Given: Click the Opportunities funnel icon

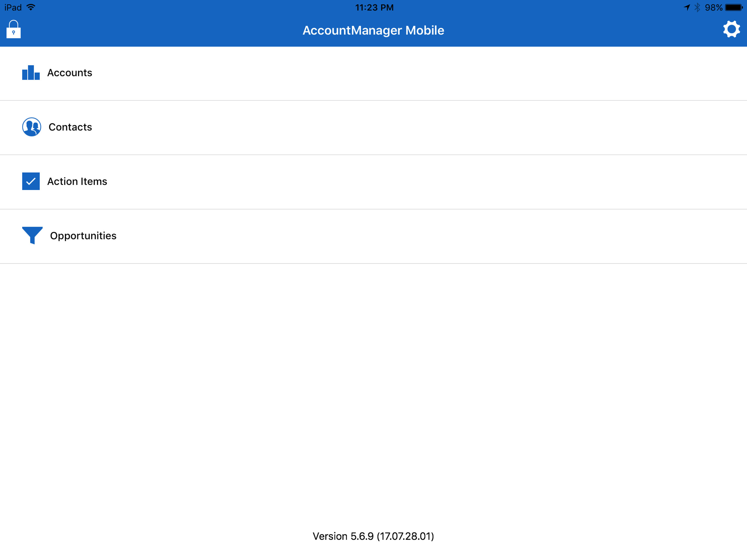Looking at the screenshot, I should tap(33, 235).
